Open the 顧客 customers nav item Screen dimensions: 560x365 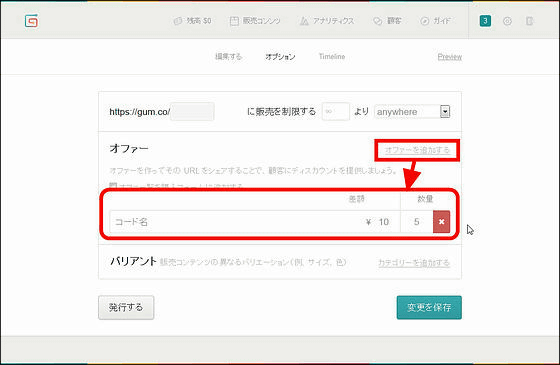[387, 21]
